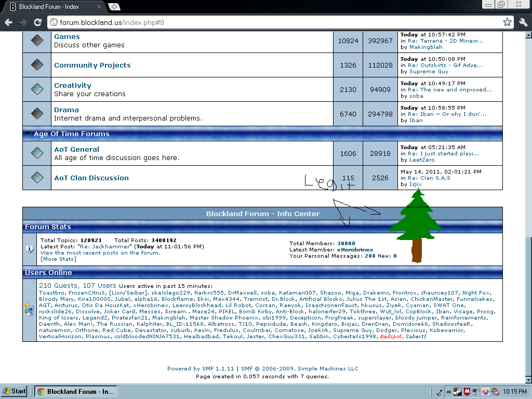Image resolution: width=532 pixels, height=399 pixels.
Task: Open the Windows Start menu
Action: click(x=14, y=391)
